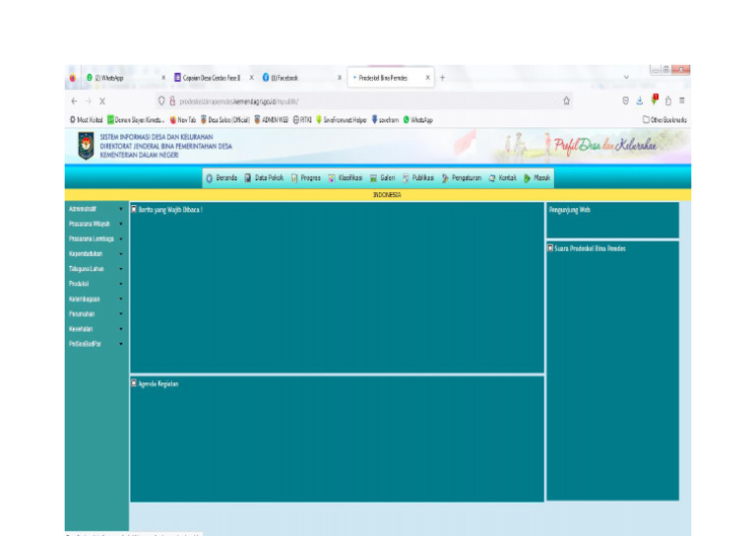Open the Pocket save icon

click(625, 100)
